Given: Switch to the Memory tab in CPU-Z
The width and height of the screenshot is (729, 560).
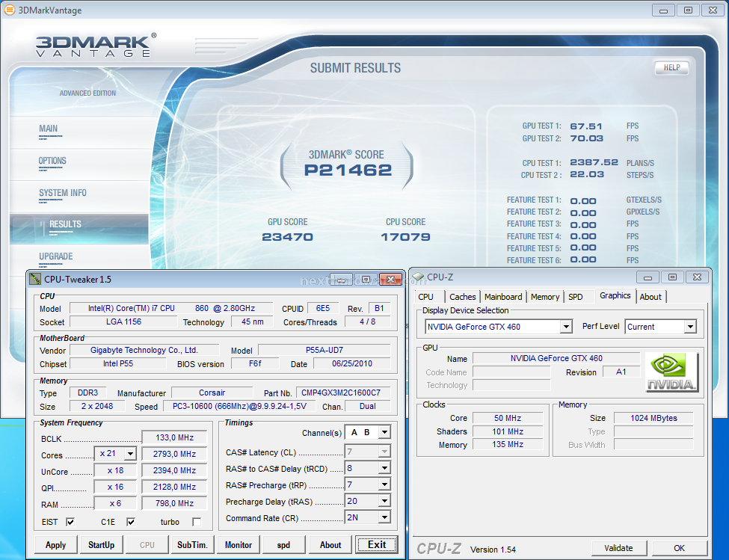Looking at the screenshot, I should [545, 297].
